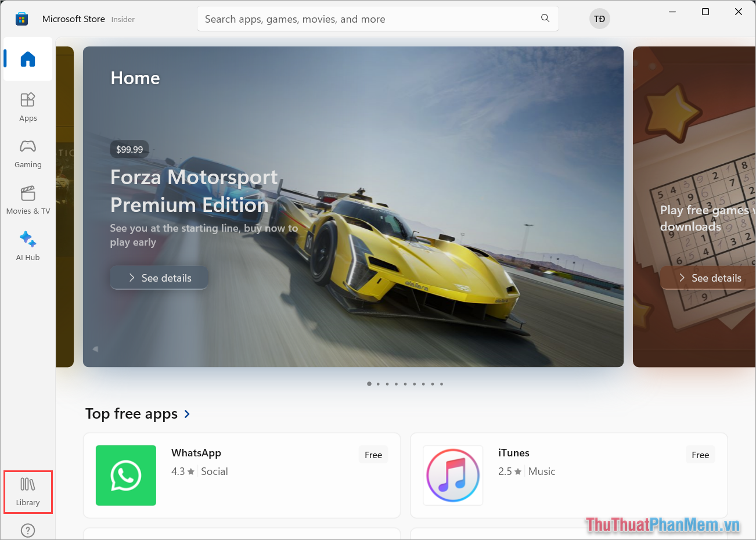Click the Free button for iTunes
This screenshot has width=756, height=540.
point(700,455)
